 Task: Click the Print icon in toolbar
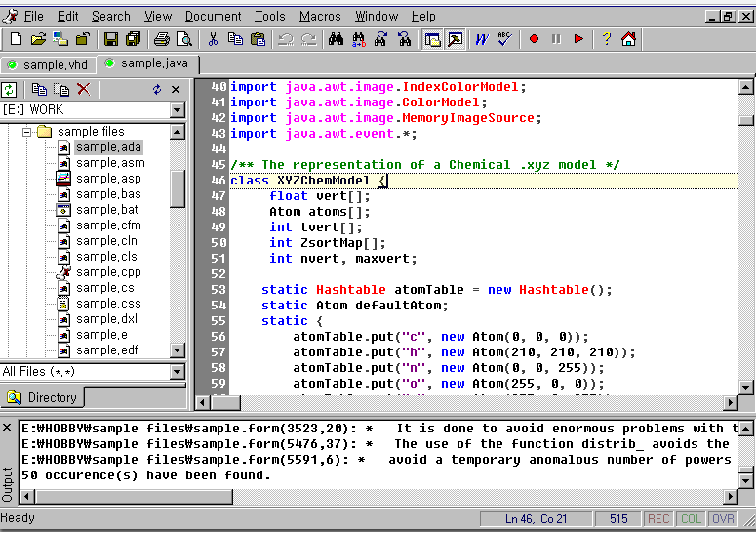pyautogui.click(x=162, y=39)
